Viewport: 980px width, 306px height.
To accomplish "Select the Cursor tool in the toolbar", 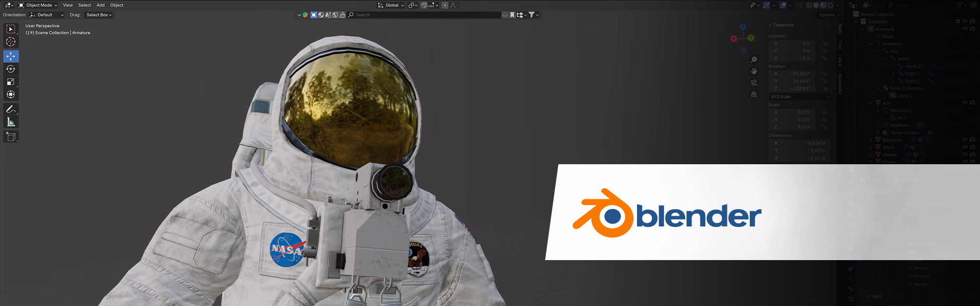I will click(11, 42).
